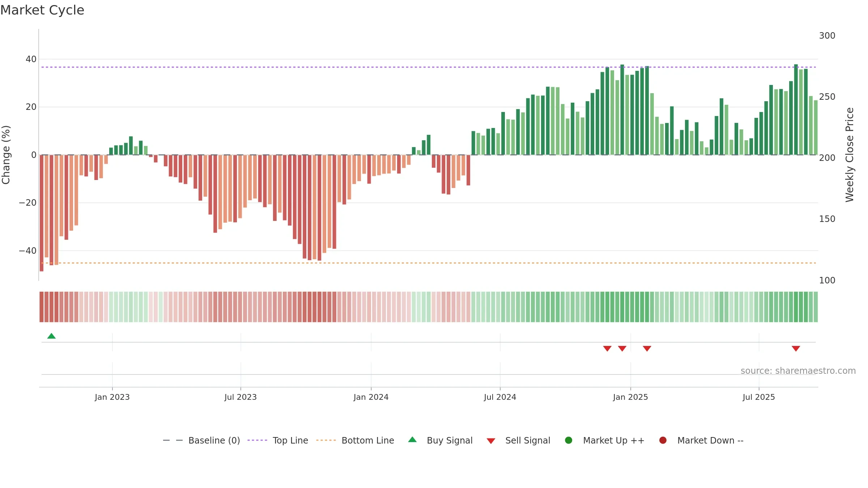Click the −40 tick on left axis

[x=27, y=251]
